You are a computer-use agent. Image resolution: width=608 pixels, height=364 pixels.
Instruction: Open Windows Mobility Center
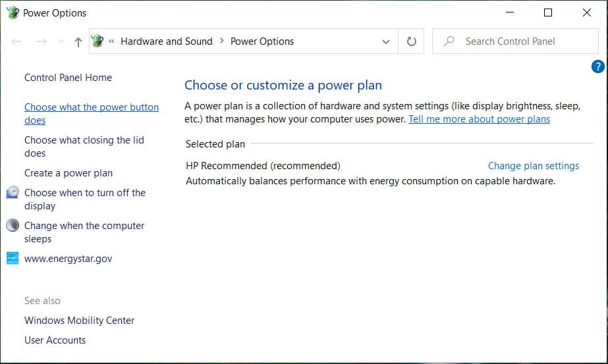pyautogui.click(x=79, y=321)
